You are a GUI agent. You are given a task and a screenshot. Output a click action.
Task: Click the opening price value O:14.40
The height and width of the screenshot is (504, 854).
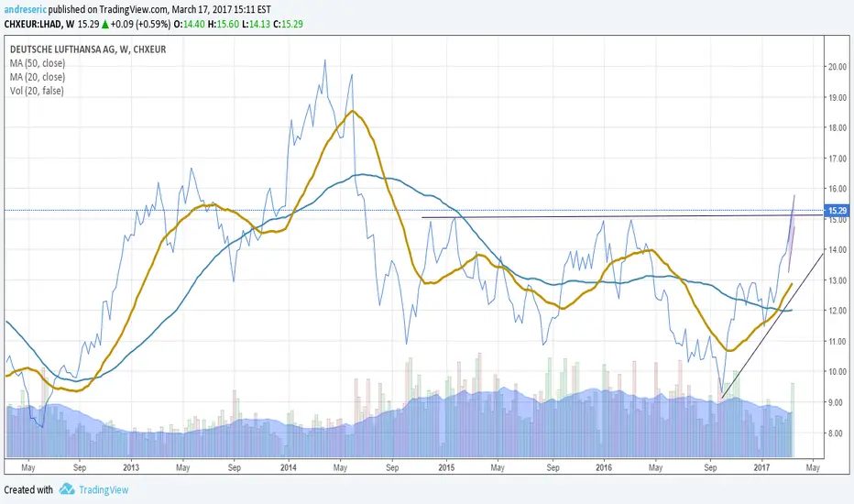190,24
